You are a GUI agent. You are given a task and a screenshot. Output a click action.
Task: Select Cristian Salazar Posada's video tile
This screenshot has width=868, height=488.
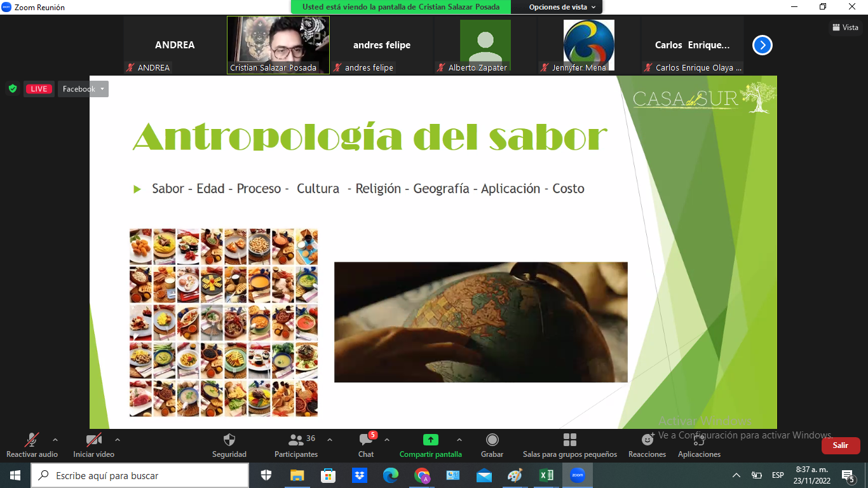278,46
